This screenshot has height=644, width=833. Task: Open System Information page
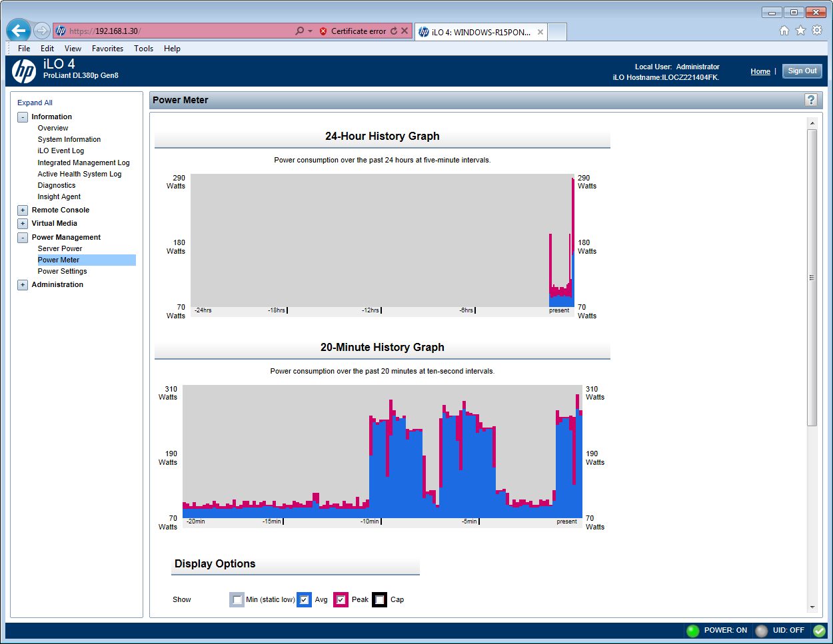[x=69, y=139]
